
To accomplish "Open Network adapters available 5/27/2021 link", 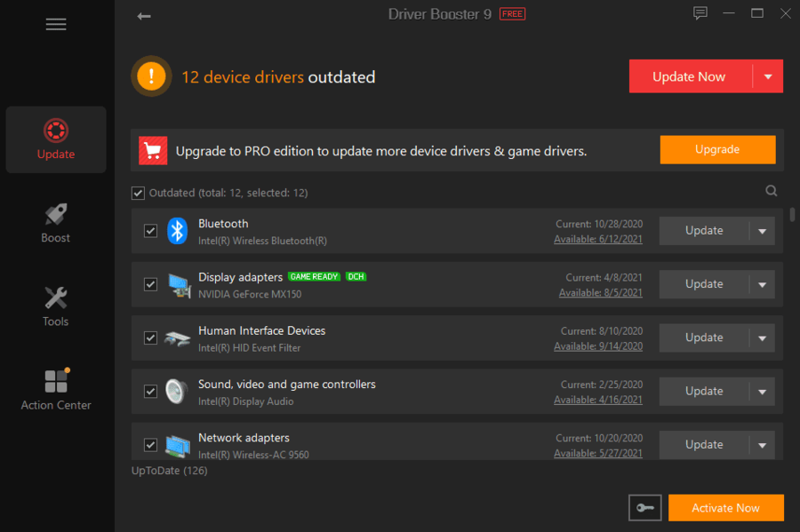I will 598,453.
